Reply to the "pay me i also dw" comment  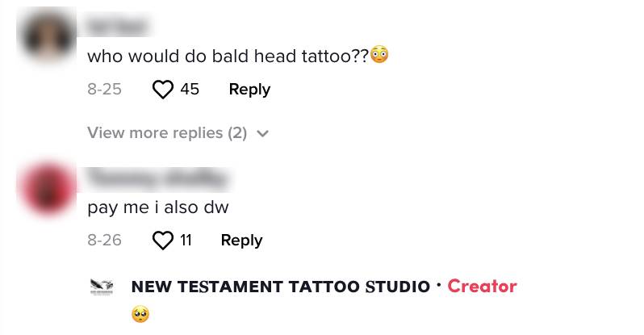pos(241,241)
